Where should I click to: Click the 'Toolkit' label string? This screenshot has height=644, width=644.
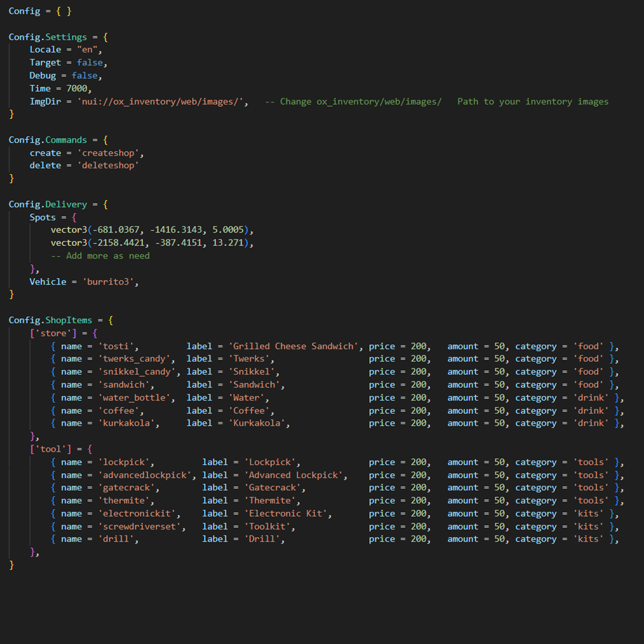267,527
